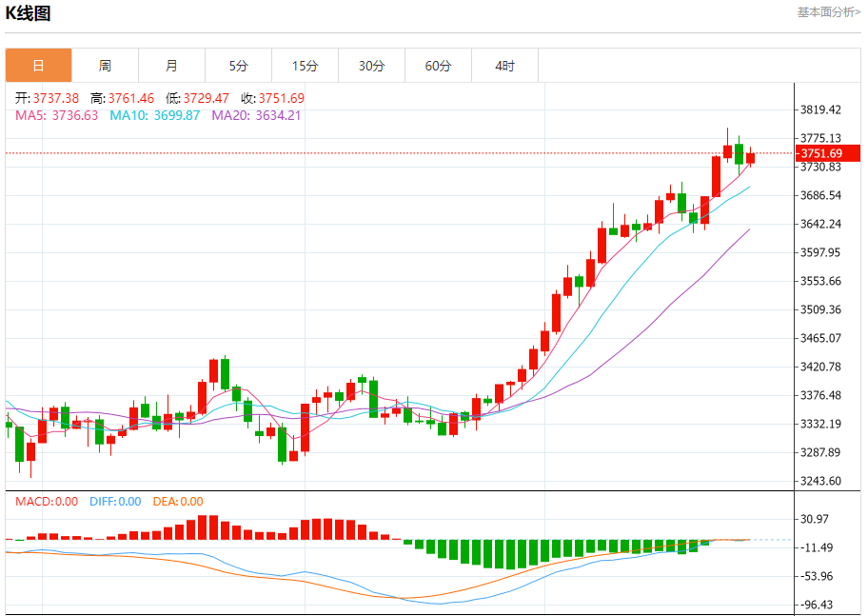Click the blue DIFF indicator label
Image resolution: width=868 pixels, height=616 pixels.
(x=115, y=502)
